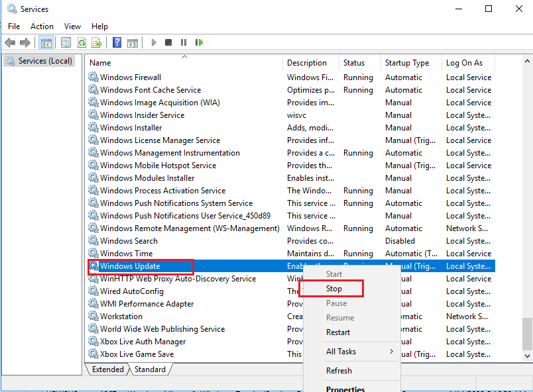Open the Action menu
The image size is (533, 392).
pyautogui.click(x=42, y=26)
